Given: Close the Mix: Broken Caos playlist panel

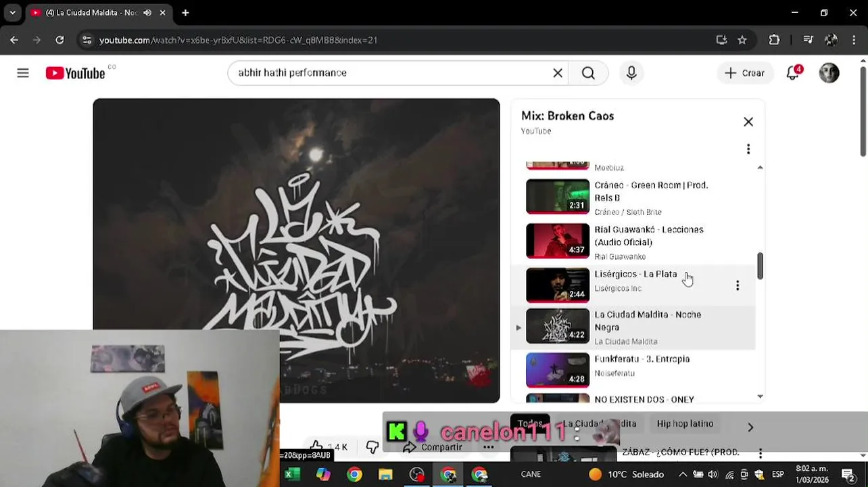Looking at the screenshot, I should tap(748, 122).
